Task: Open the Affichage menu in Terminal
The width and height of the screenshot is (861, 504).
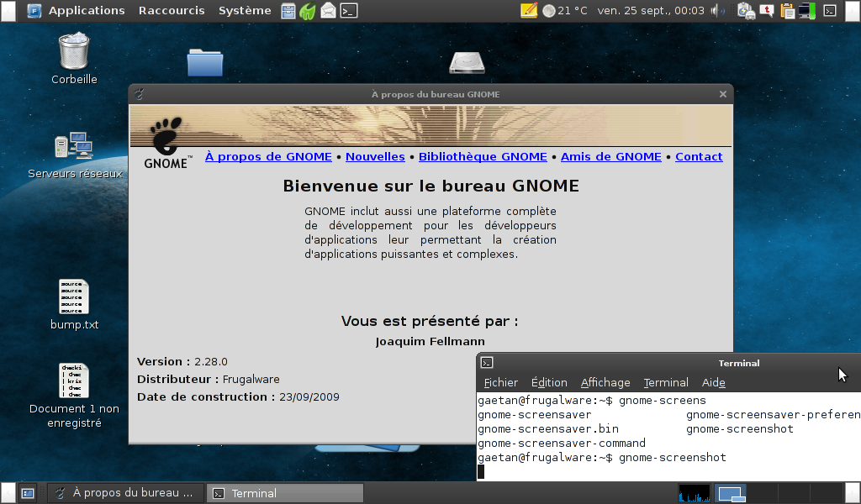Action: pyautogui.click(x=605, y=383)
